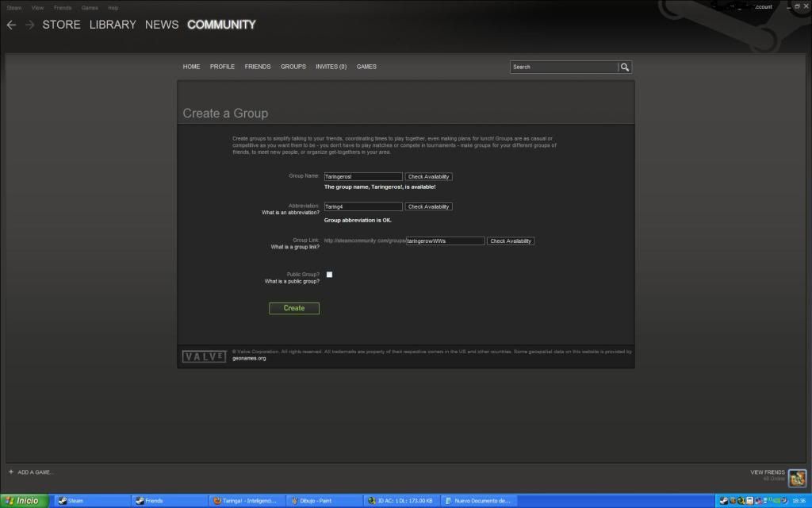
Task: Open the geonames.org link
Action: pos(249,358)
